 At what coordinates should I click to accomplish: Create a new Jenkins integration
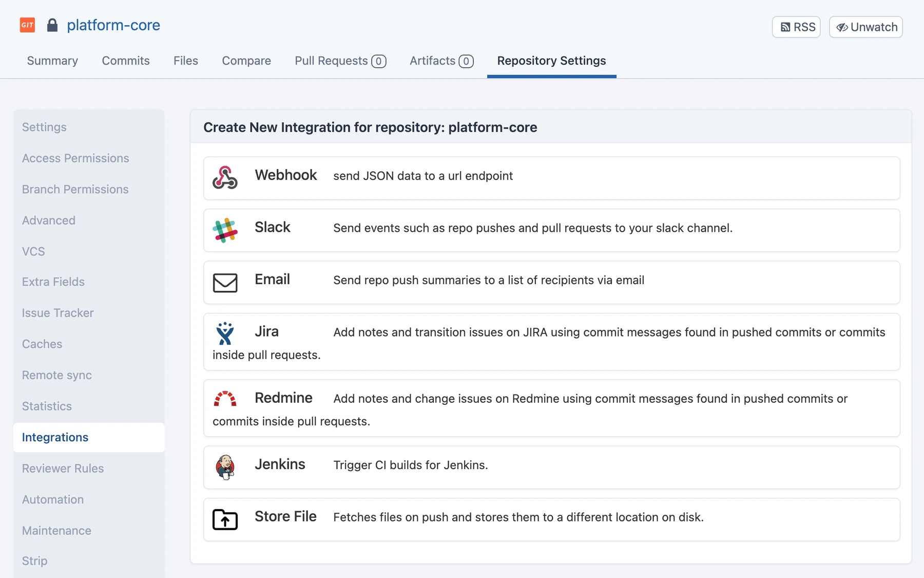click(551, 468)
